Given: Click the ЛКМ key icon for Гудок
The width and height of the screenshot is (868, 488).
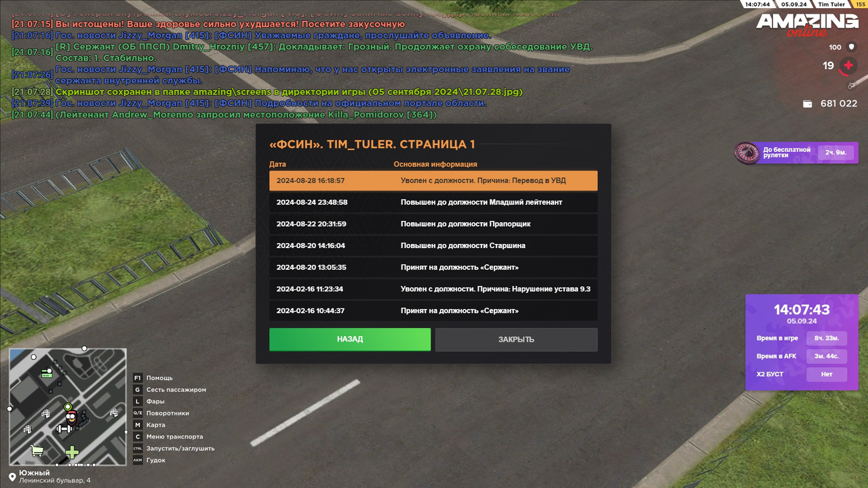Looking at the screenshot, I should 138,460.
